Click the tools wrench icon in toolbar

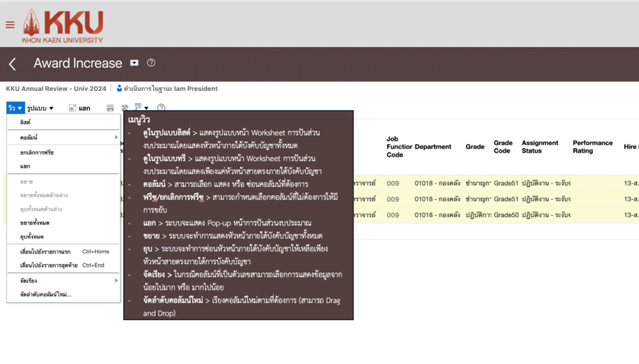(125, 108)
